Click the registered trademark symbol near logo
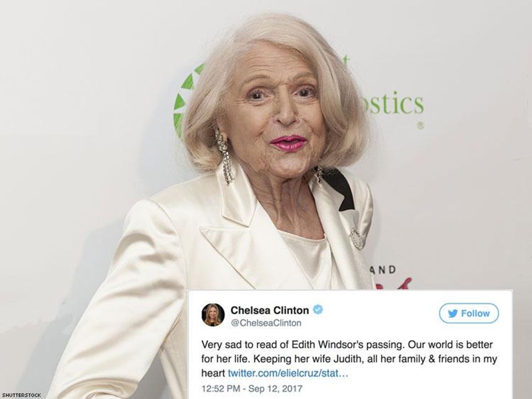The width and height of the screenshot is (532, 399). point(420,126)
